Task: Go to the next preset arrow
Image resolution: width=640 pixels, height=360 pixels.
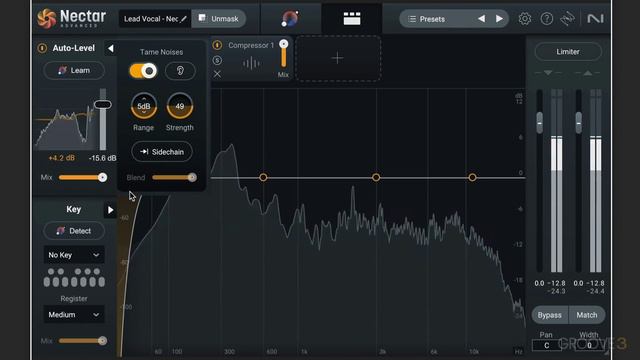Action: coord(499,19)
